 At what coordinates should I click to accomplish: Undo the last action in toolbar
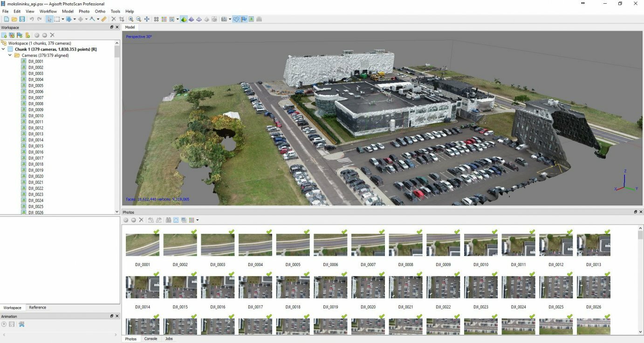32,19
